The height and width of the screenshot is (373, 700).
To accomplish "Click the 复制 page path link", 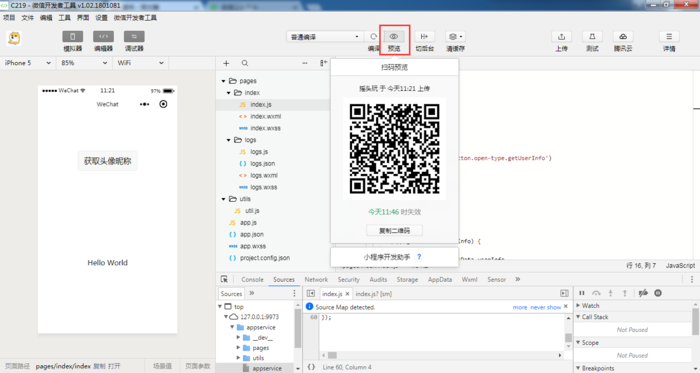I will point(100,366).
